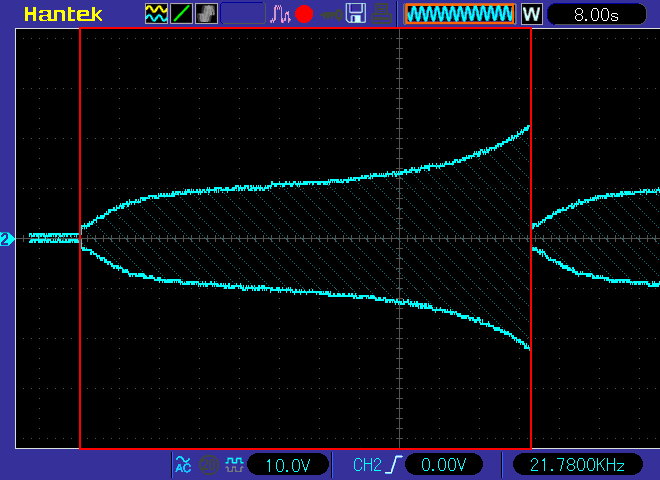The image size is (660, 480).
Task: Click the channel 2 ground level marker
Action: click(7, 239)
